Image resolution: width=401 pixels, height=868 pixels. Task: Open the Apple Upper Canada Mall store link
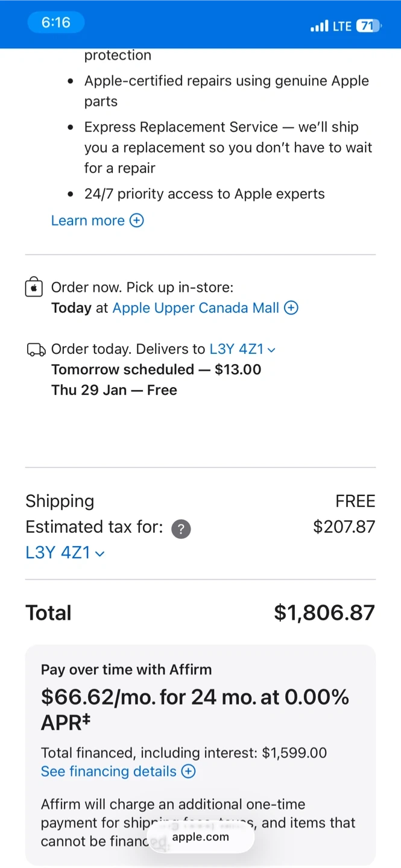[196, 308]
